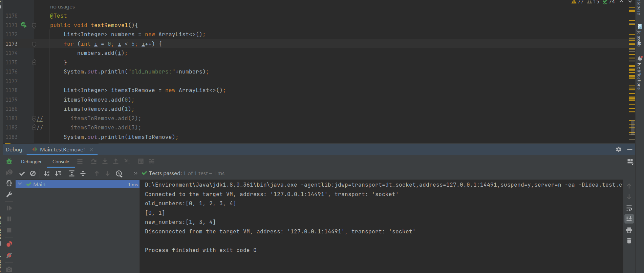
Task: Toggle Mute Breakpoints icon
Action: pos(9,255)
